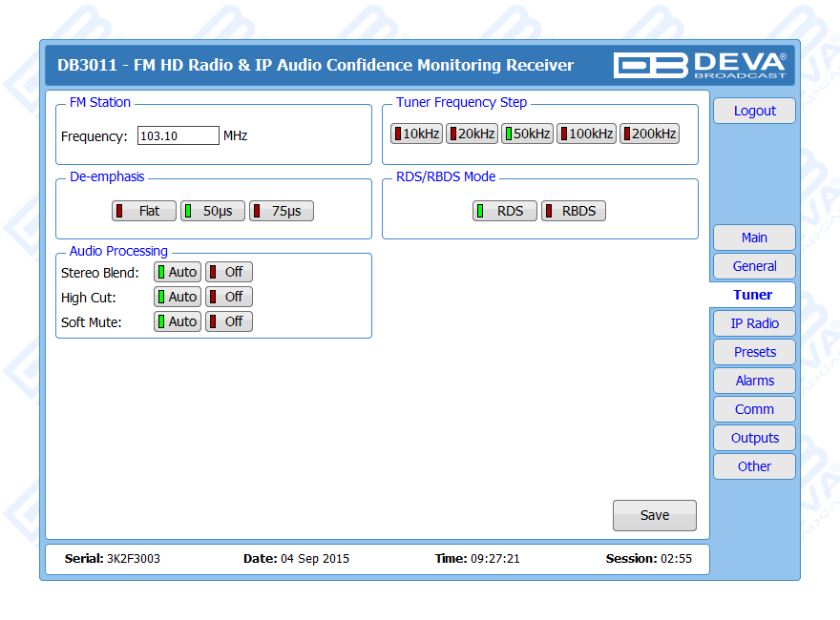This screenshot has height=620, width=840.
Task: Switch to the IP Radio tab
Action: point(754,323)
